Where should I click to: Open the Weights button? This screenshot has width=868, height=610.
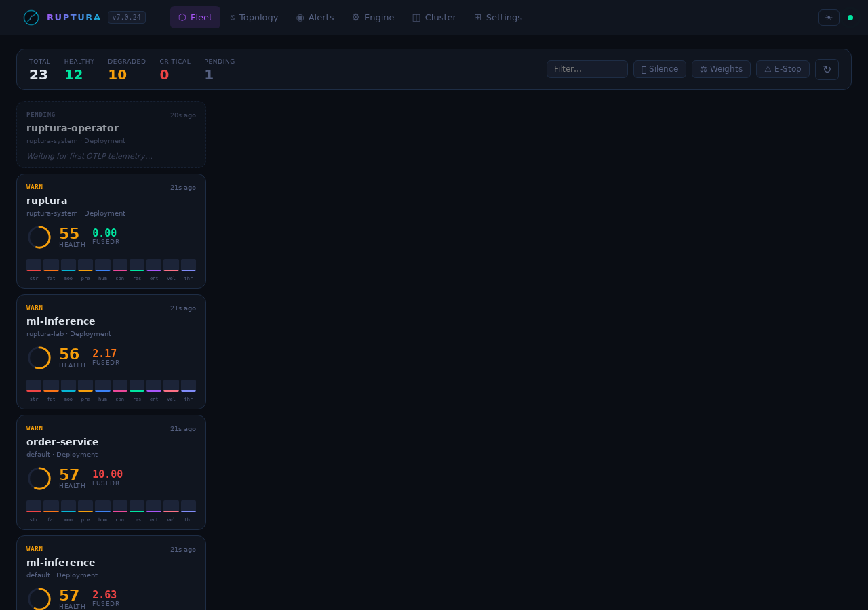(721, 69)
